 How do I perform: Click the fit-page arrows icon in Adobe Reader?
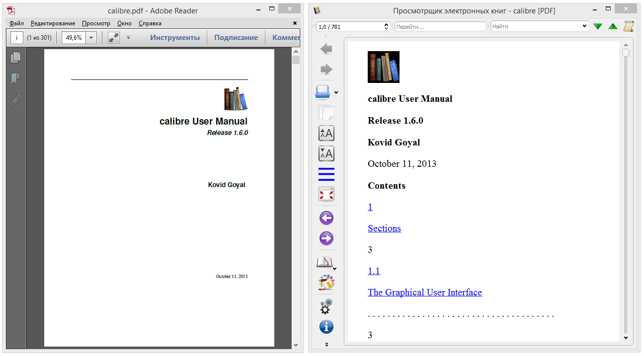[113, 38]
